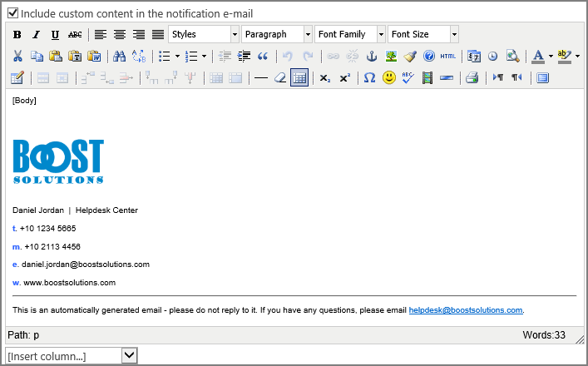Insert current date
Screen dimensions: 588x366
[x=474, y=57]
